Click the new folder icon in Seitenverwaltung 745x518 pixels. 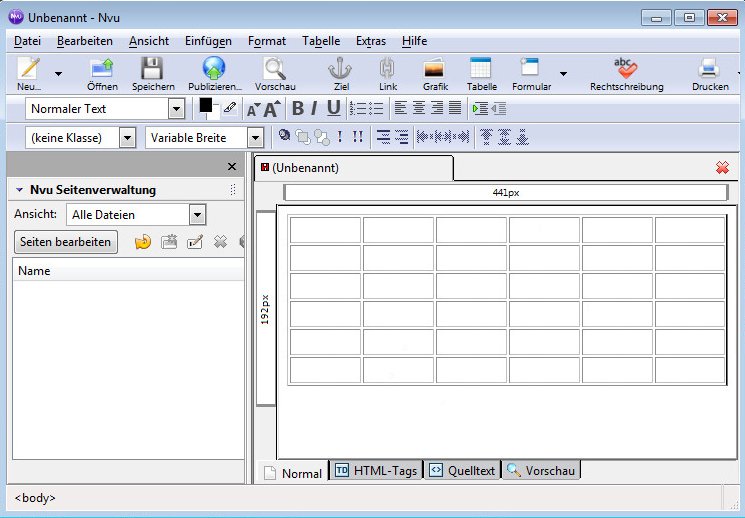(x=169, y=242)
